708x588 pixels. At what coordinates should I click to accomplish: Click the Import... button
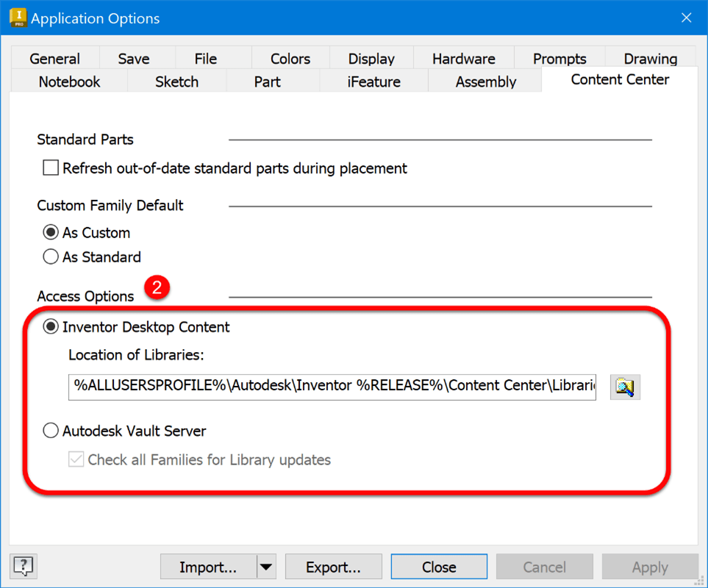208,567
